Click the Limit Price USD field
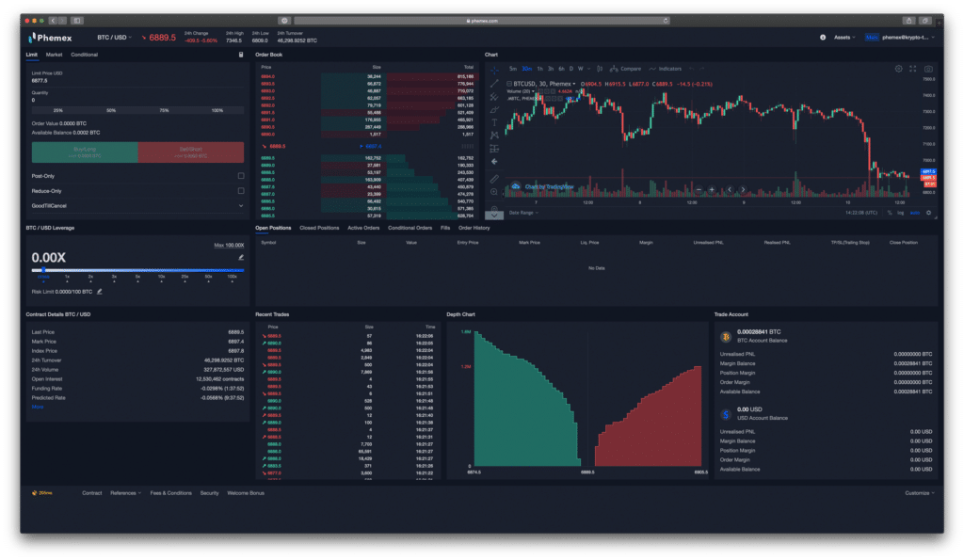This screenshot has height=560, width=964. (137, 77)
